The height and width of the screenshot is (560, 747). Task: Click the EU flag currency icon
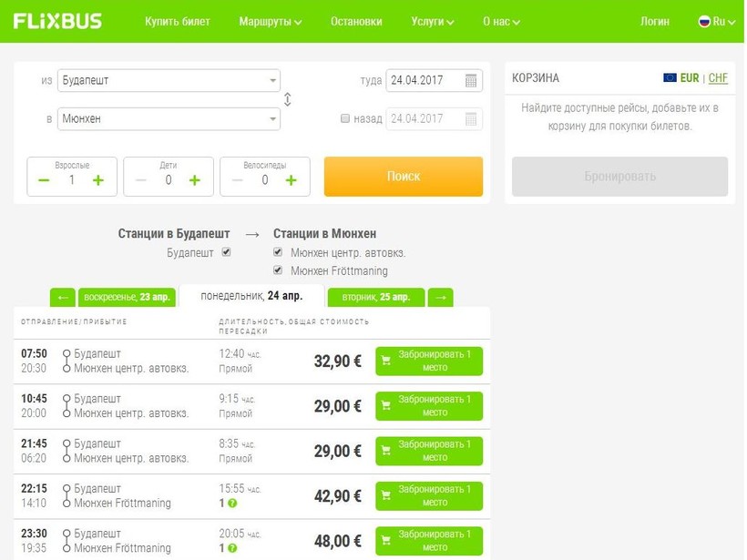(670, 77)
